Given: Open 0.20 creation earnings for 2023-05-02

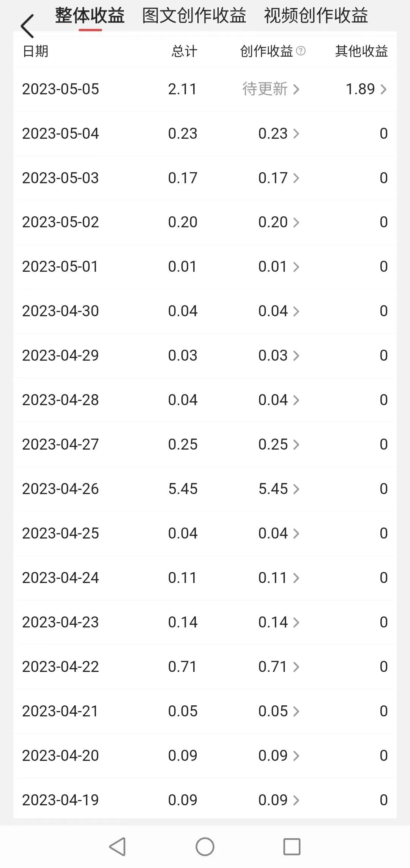Looking at the screenshot, I should [279, 222].
